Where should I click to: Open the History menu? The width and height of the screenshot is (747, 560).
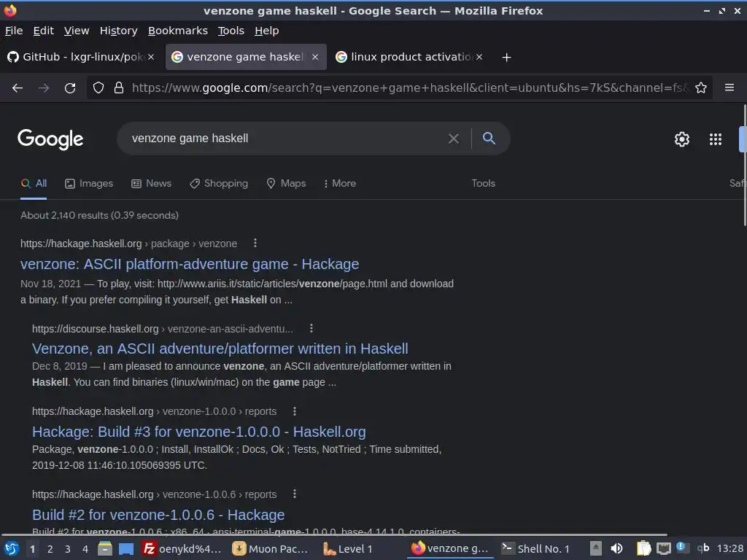tap(119, 31)
